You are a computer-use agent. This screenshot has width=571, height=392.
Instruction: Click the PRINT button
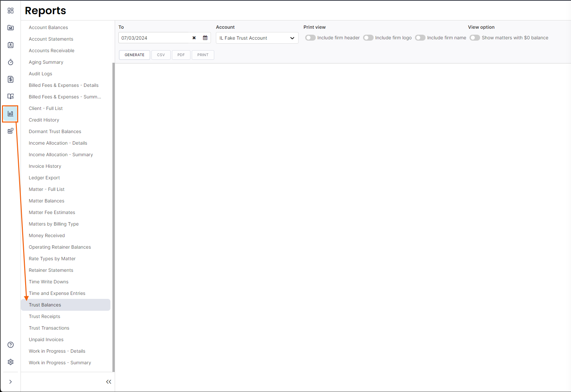203,55
